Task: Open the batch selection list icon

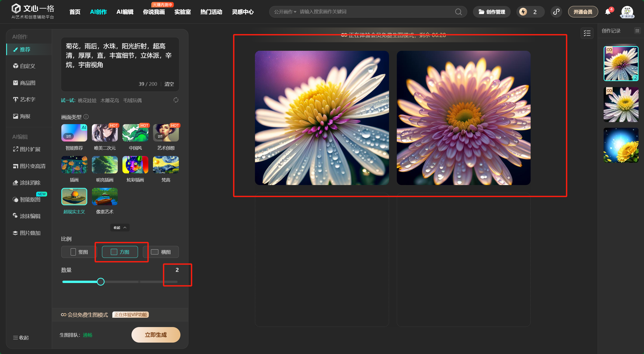Action: coord(587,33)
